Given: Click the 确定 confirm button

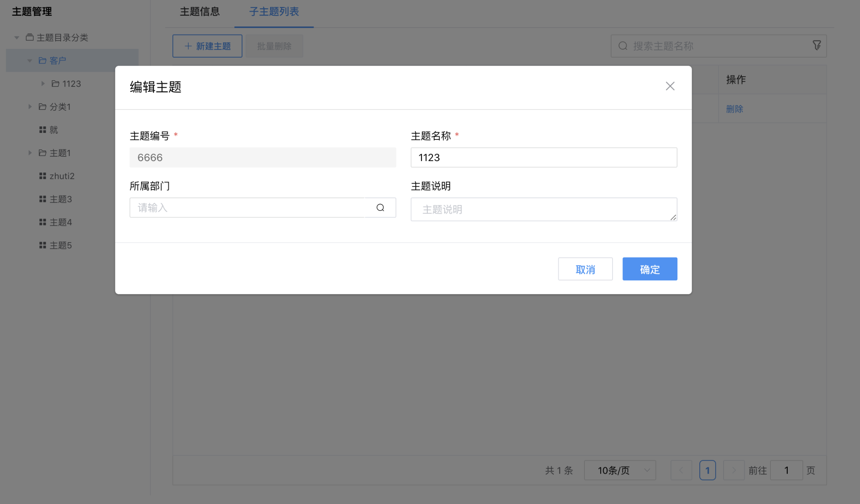Looking at the screenshot, I should (649, 269).
